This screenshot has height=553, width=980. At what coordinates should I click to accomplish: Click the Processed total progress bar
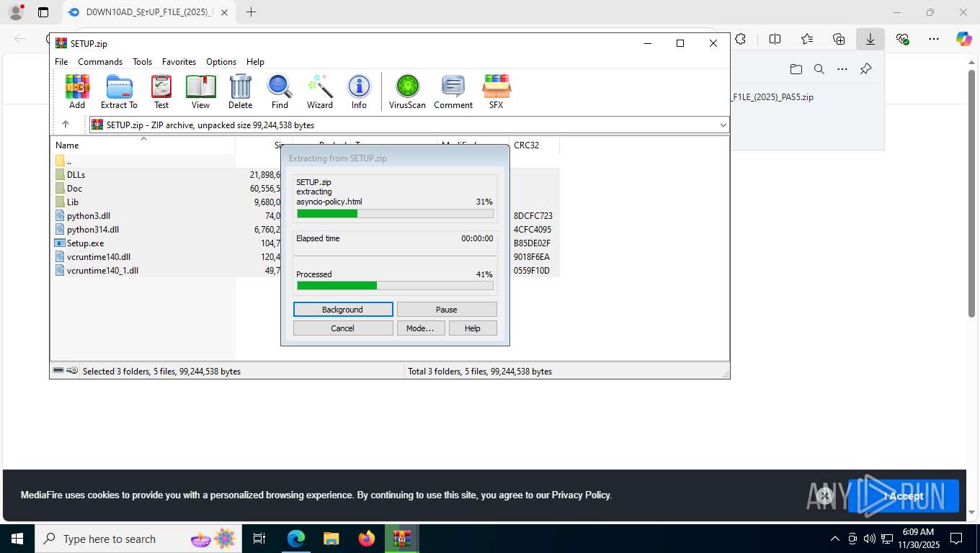(x=395, y=286)
